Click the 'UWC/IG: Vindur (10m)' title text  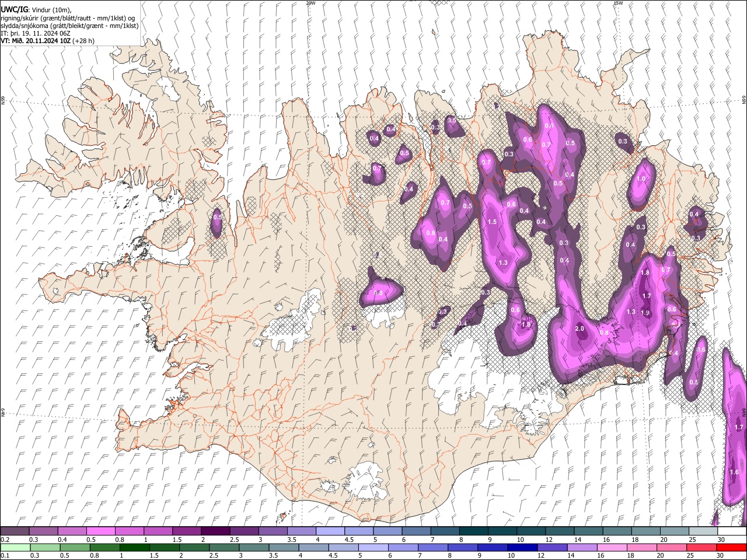(36, 10)
